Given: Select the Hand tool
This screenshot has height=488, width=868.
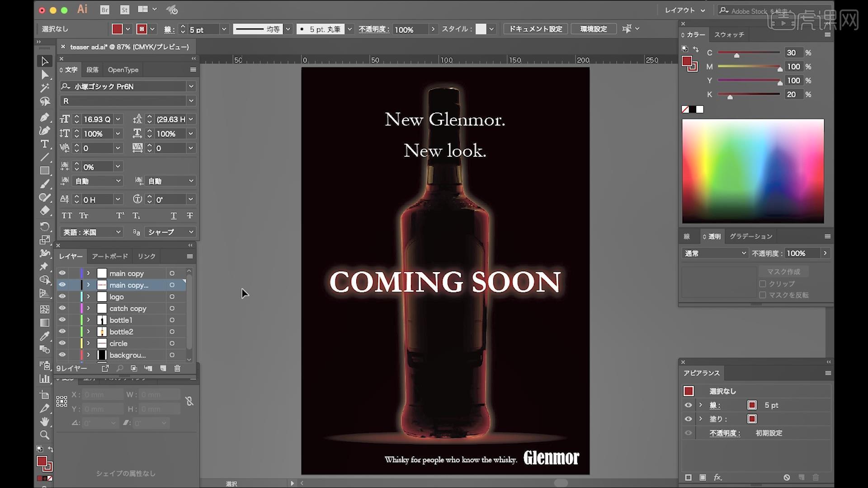Looking at the screenshot, I should (x=44, y=422).
